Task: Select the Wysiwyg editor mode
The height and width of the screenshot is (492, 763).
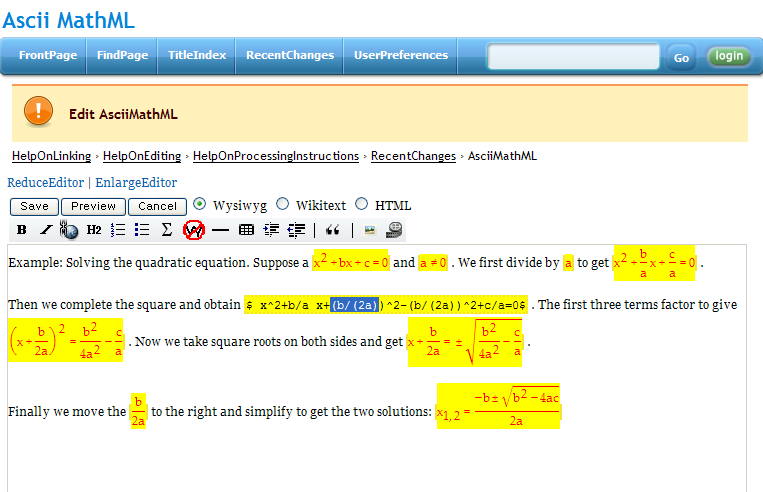Action: pyautogui.click(x=200, y=204)
